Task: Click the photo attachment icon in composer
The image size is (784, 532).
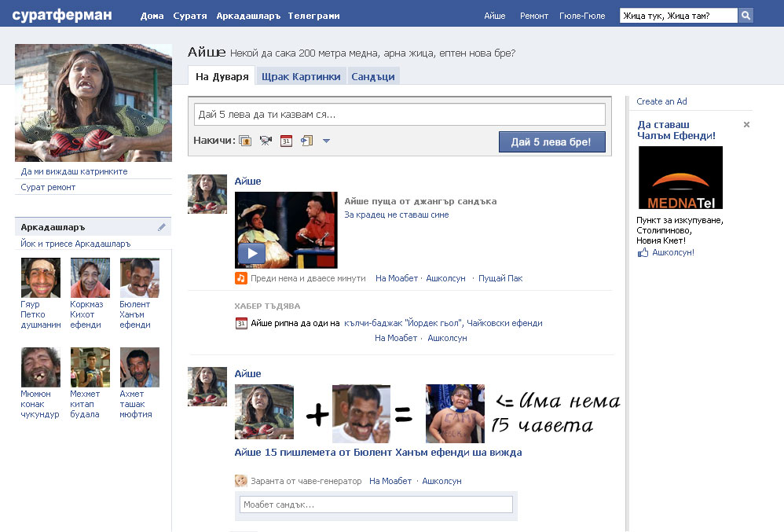Action: [245, 141]
